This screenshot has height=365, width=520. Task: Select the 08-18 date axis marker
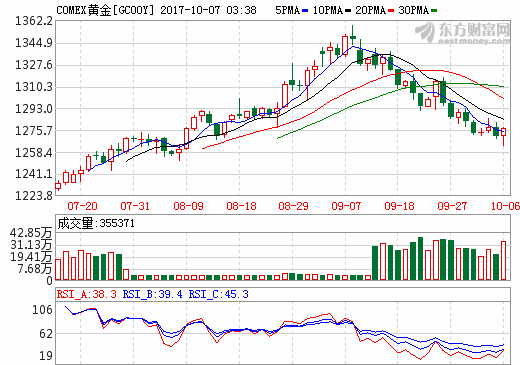click(241, 206)
